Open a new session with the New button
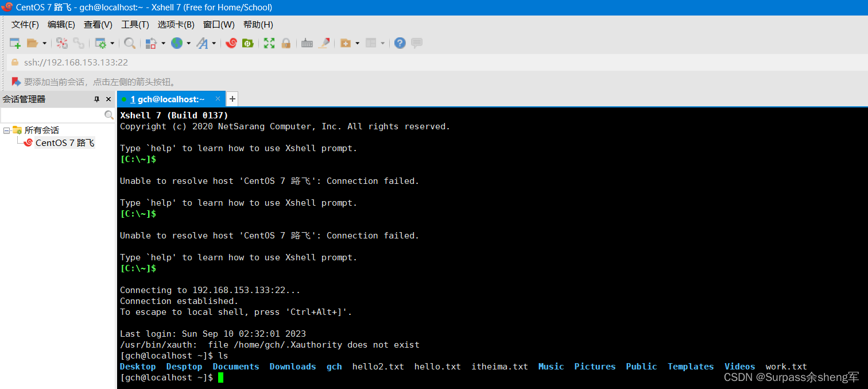The width and height of the screenshot is (868, 389). pos(14,43)
